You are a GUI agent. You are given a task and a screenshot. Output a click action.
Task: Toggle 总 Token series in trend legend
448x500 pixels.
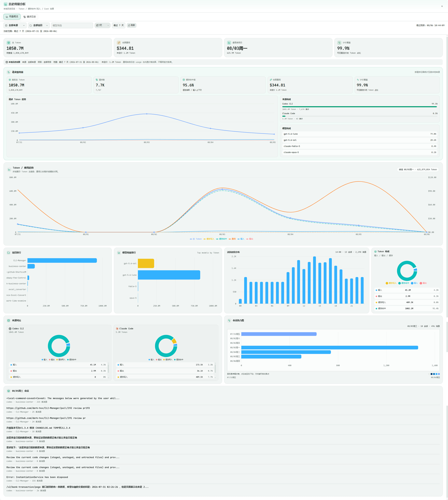click(196, 239)
